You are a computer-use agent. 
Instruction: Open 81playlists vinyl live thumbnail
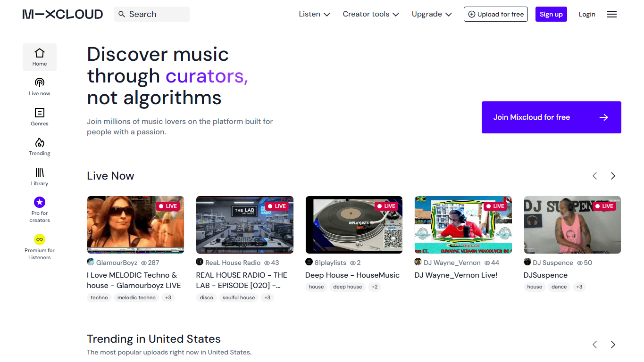[354, 225]
